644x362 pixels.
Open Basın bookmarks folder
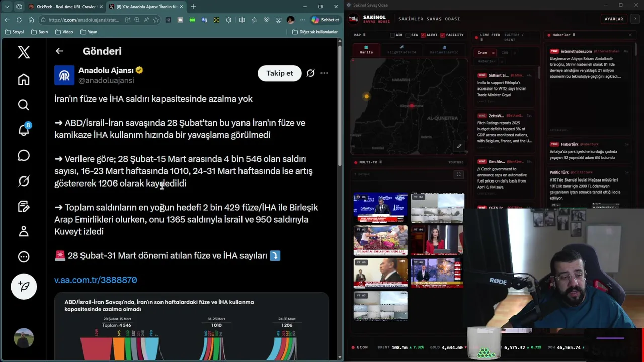39,32
